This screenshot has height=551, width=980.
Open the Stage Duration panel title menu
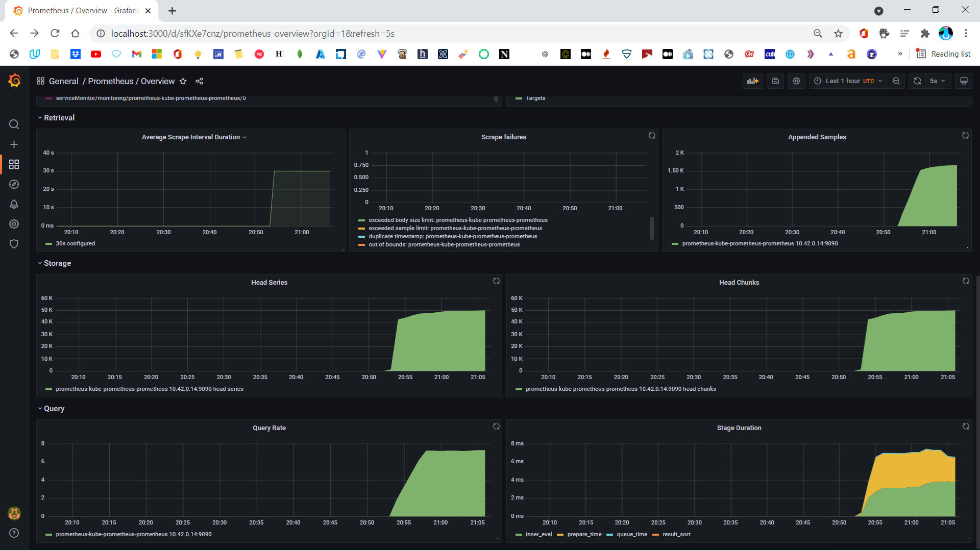[x=739, y=428]
